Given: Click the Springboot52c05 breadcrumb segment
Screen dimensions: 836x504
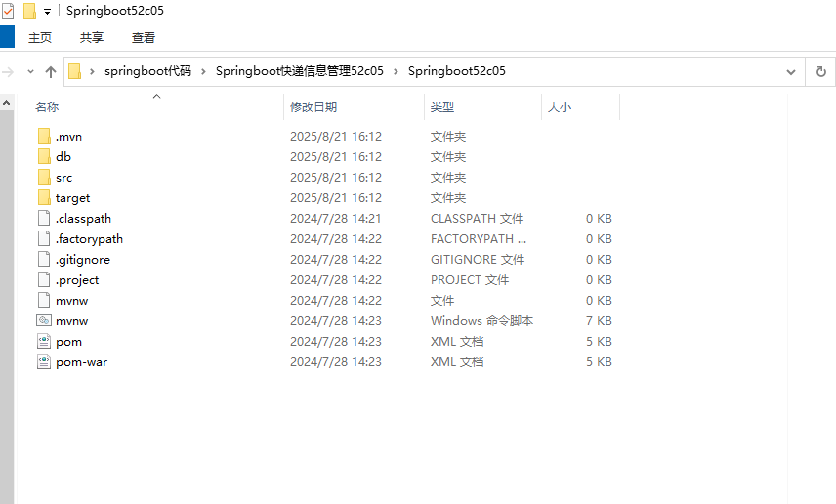Looking at the screenshot, I should pyautogui.click(x=457, y=71).
